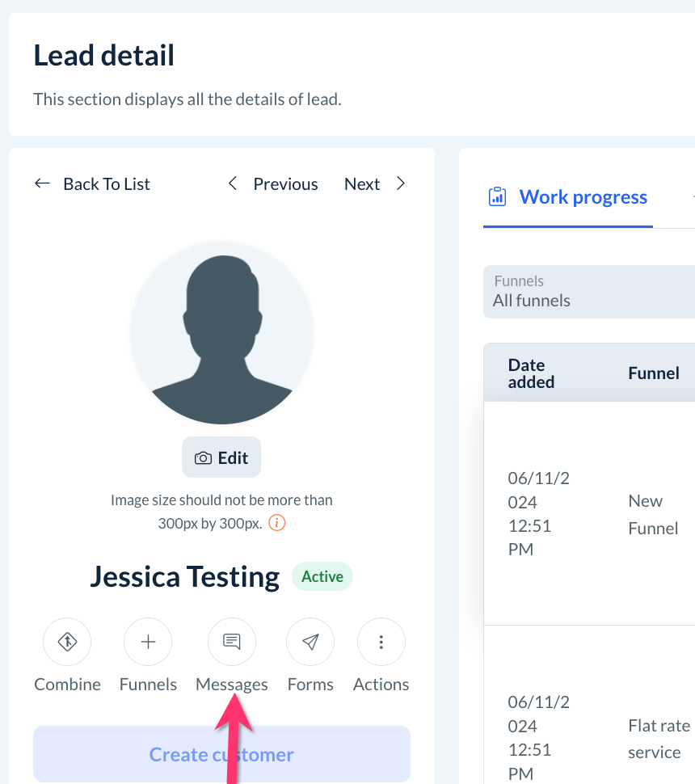Click the Funnel column header
The width and height of the screenshot is (695, 784).
(x=653, y=373)
